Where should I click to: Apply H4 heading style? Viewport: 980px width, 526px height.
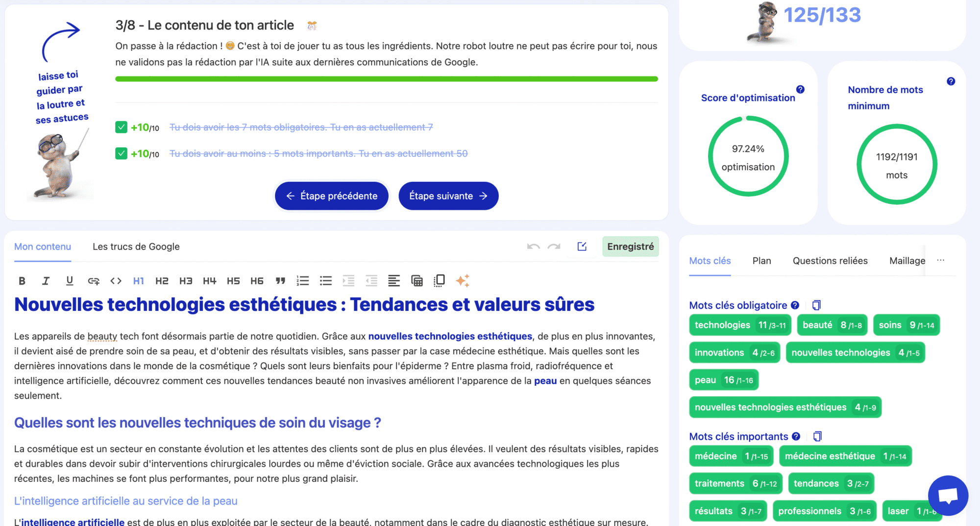pyautogui.click(x=209, y=281)
